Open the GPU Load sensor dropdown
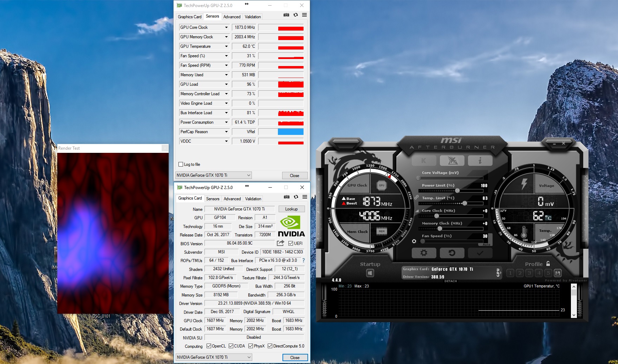Image resolution: width=618 pixels, height=364 pixels. pyautogui.click(x=226, y=84)
